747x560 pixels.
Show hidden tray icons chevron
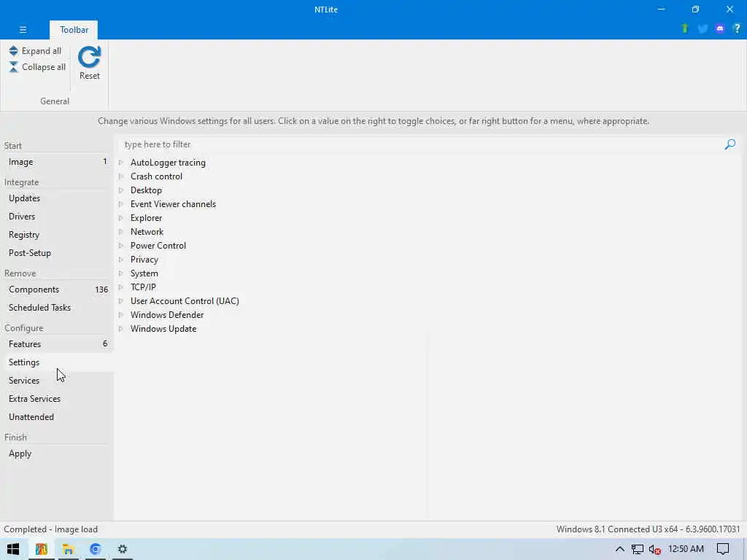(620, 549)
